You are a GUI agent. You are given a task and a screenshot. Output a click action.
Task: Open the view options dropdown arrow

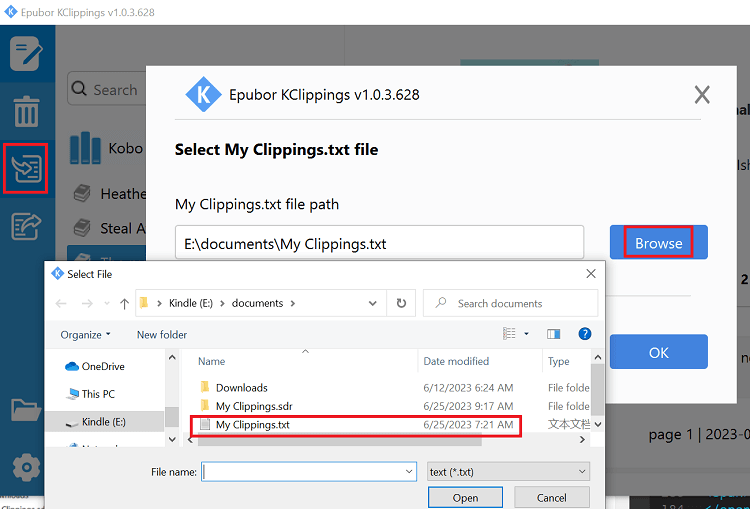(x=527, y=334)
